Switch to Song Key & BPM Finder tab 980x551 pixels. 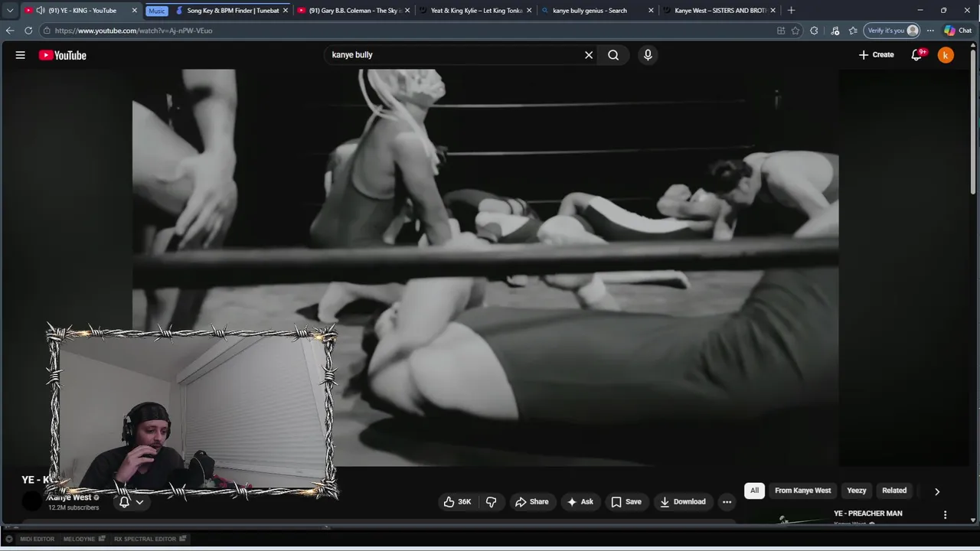(233, 11)
